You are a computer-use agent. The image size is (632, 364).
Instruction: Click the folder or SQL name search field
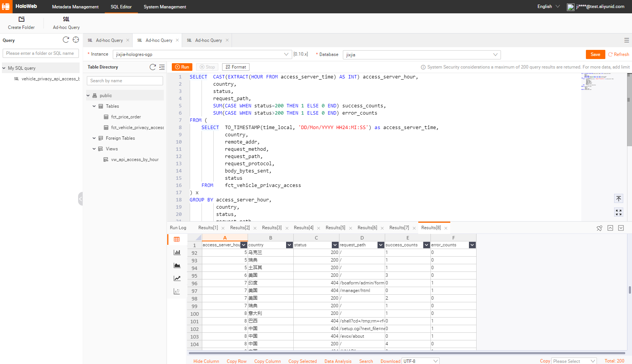click(x=41, y=53)
